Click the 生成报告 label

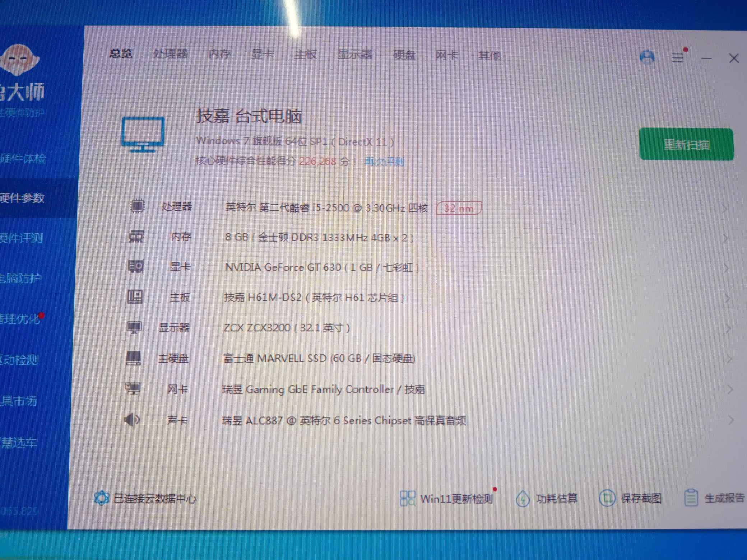(724, 498)
